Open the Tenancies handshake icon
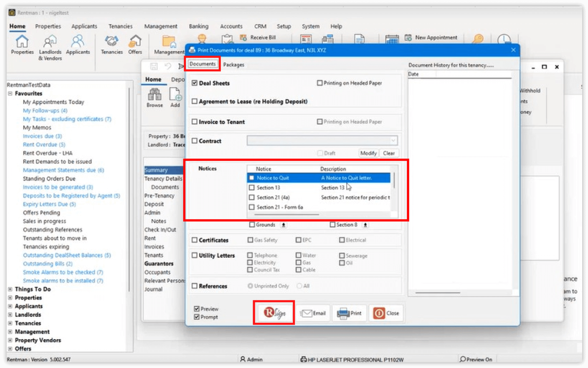The image size is (588, 368). (112, 42)
